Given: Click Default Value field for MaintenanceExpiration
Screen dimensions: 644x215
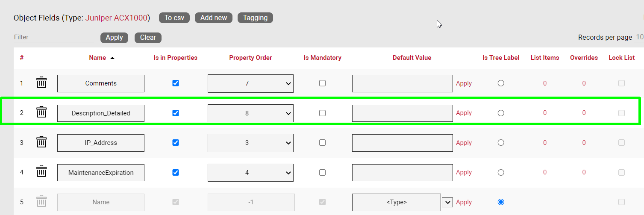Looking at the screenshot, I should click(x=402, y=173).
